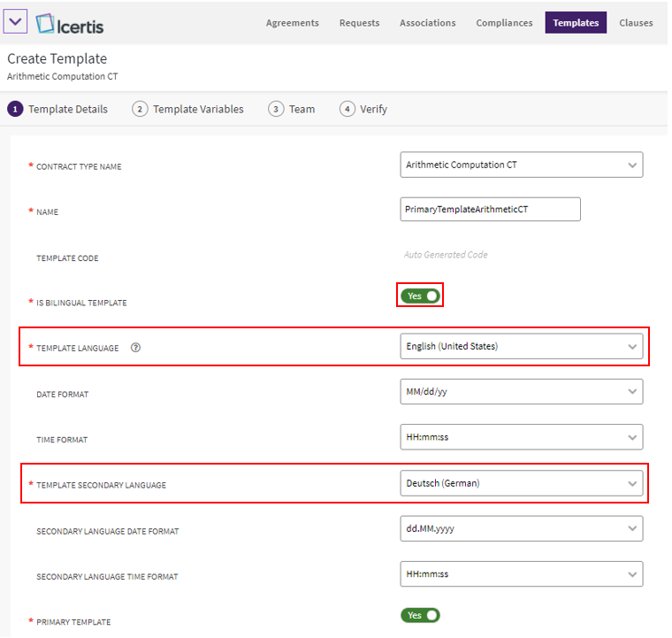Screen dimensions: 672x638
Task: Expand the Time Format dropdown
Action: tap(521, 437)
